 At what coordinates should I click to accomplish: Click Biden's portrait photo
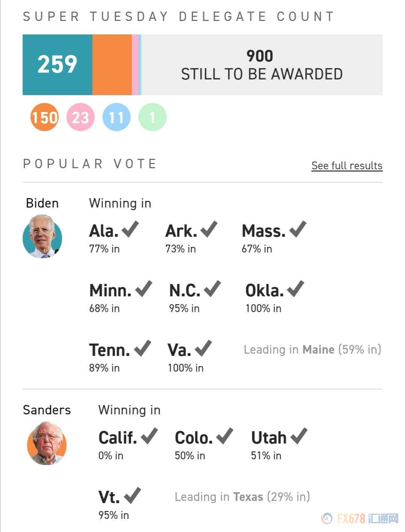tap(42, 236)
